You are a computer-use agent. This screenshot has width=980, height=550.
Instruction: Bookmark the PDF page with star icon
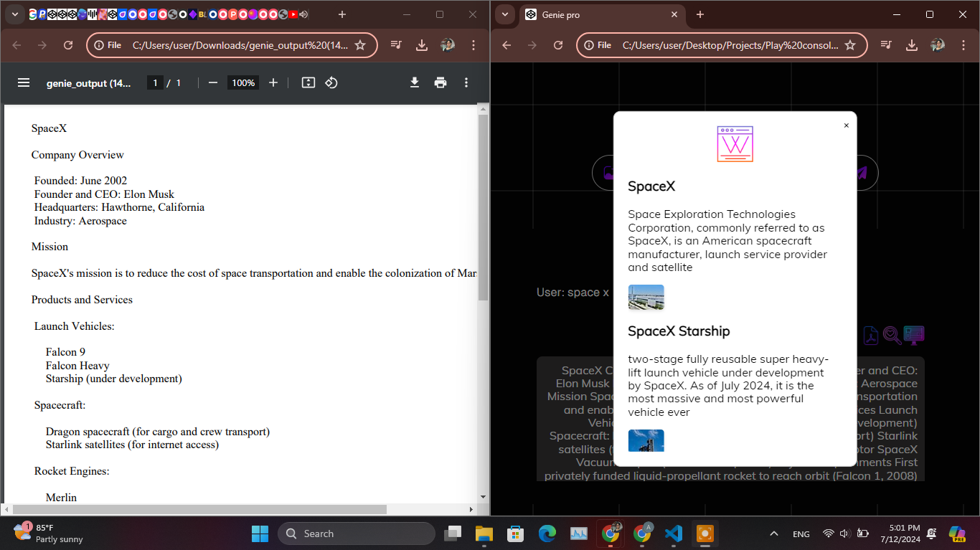pos(361,45)
